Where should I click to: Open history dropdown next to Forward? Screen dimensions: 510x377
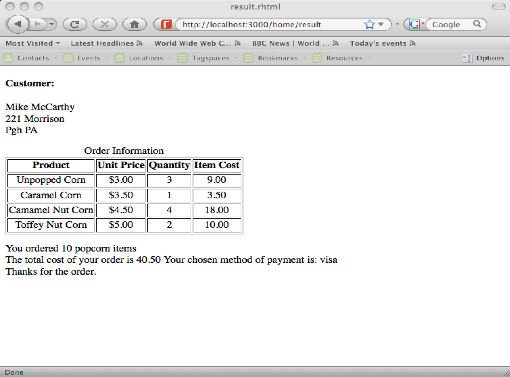pos(52,24)
